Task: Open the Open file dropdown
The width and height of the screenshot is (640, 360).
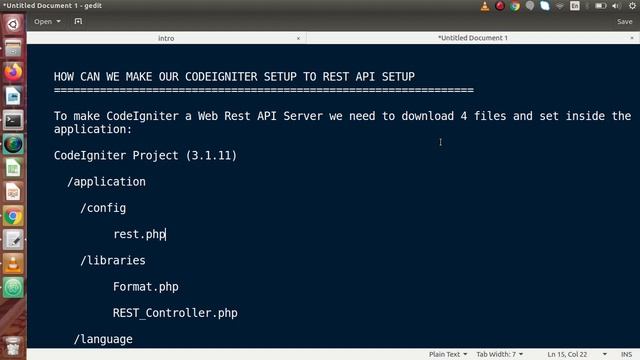Action: 47,21
